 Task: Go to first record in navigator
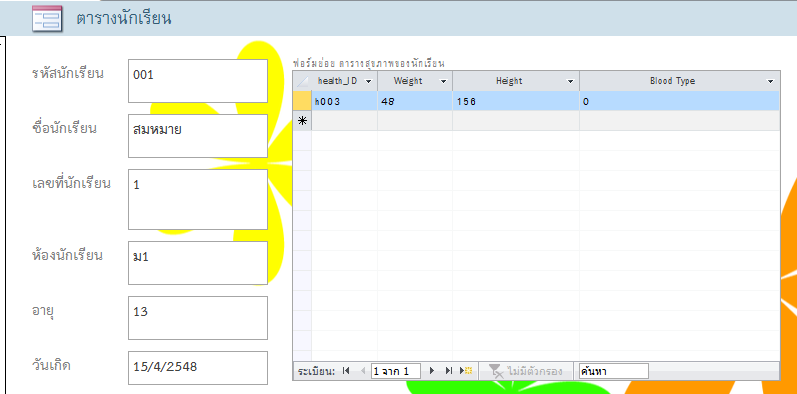tap(346, 371)
